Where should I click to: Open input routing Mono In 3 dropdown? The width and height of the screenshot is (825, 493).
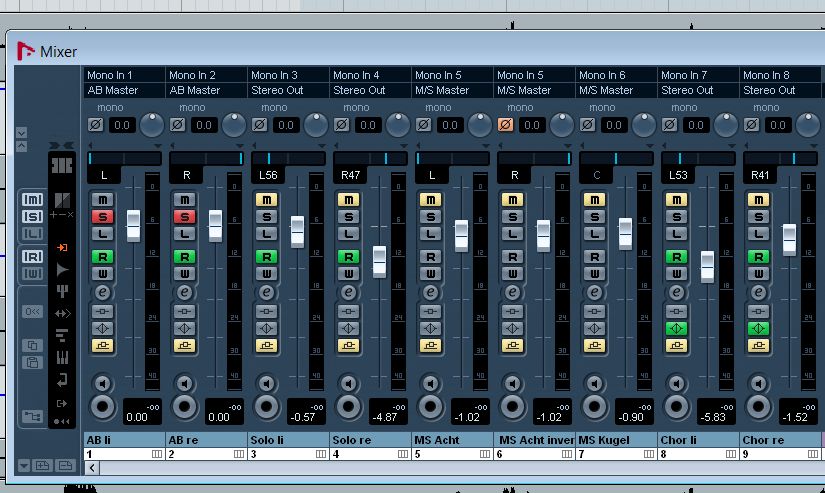pos(288,75)
